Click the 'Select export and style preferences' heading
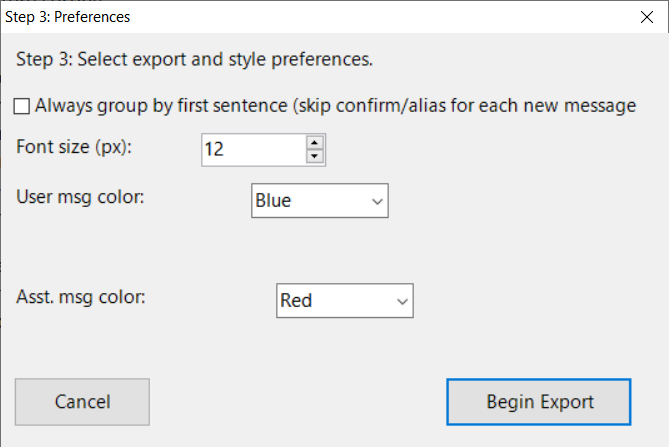The image size is (669, 447). coord(195,59)
